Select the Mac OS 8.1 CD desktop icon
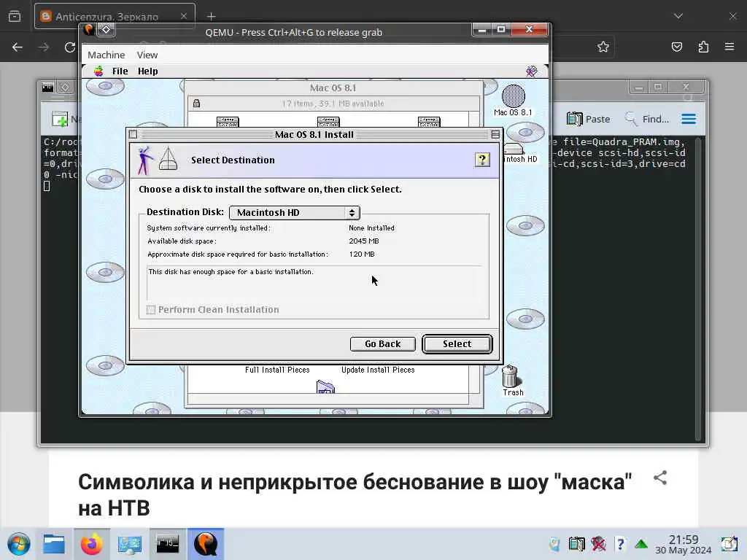The image size is (747, 560). tap(513, 101)
